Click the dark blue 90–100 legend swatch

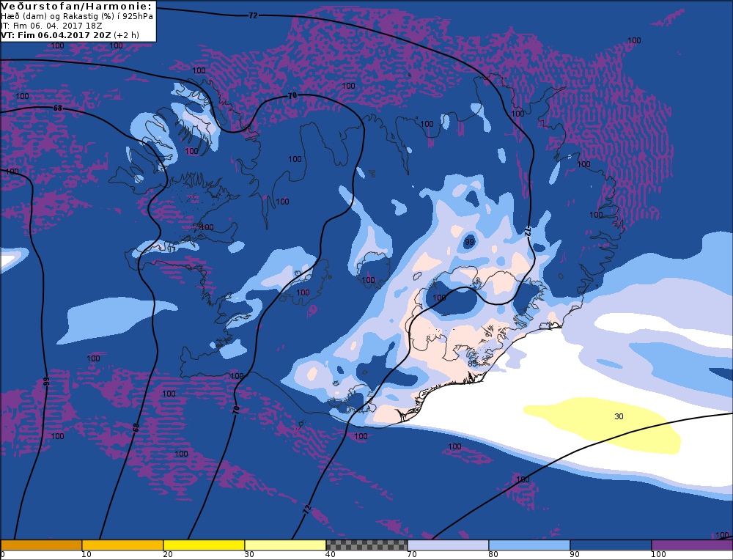pyautogui.click(x=611, y=545)
